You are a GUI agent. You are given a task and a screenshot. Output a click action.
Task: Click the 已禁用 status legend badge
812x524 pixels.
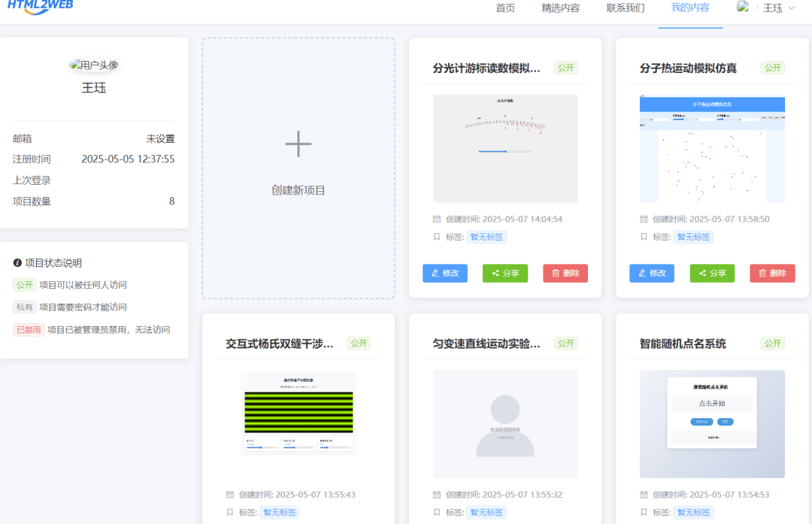click(29, 329)
